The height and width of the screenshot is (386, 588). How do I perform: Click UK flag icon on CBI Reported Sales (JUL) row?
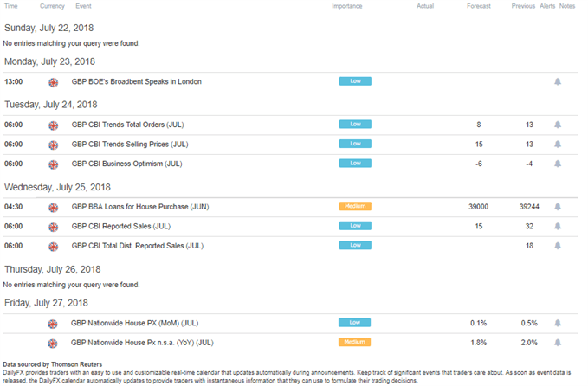[53, 227]
